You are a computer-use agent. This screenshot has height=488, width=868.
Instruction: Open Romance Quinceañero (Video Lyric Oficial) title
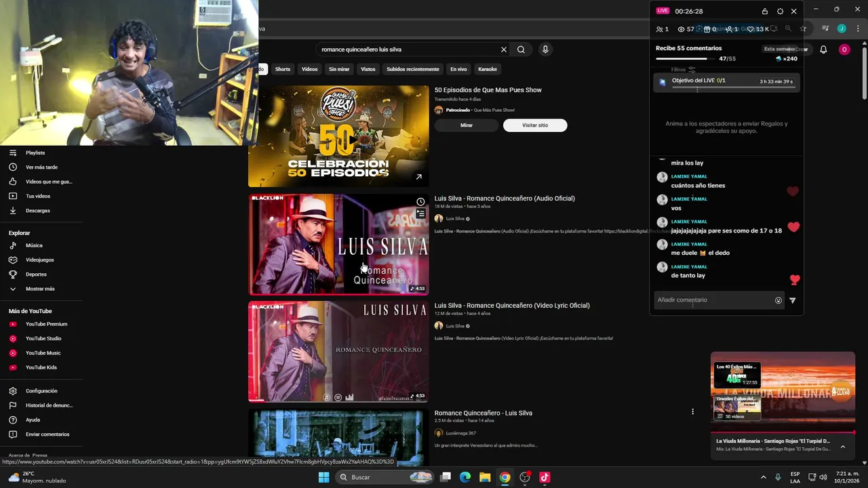[x=512, y=306]
